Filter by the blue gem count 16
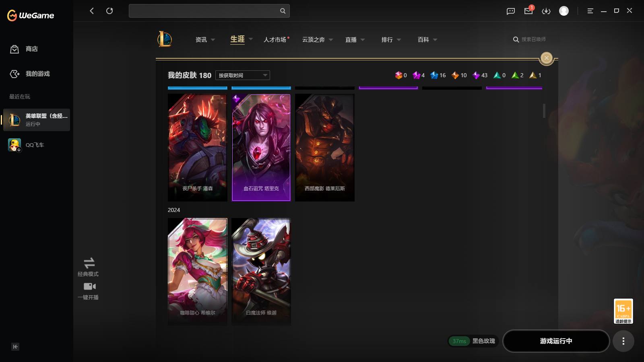The width and height of the screenshot is (644, 362). tap(438, 75)
